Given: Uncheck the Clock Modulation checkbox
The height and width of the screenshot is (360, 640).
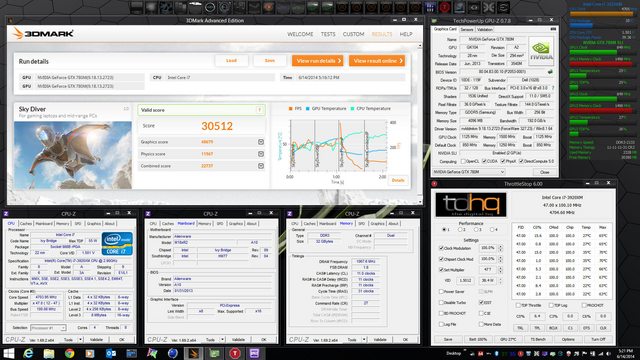Looking at the screenshot, I should [x=441, y=248].
